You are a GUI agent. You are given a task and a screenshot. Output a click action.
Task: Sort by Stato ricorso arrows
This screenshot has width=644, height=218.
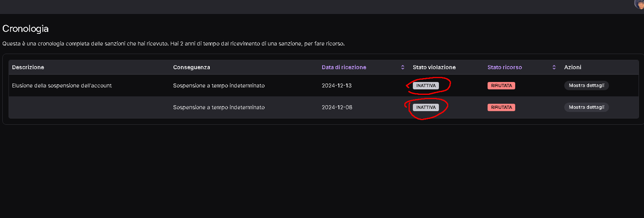[x=554, y=67]
